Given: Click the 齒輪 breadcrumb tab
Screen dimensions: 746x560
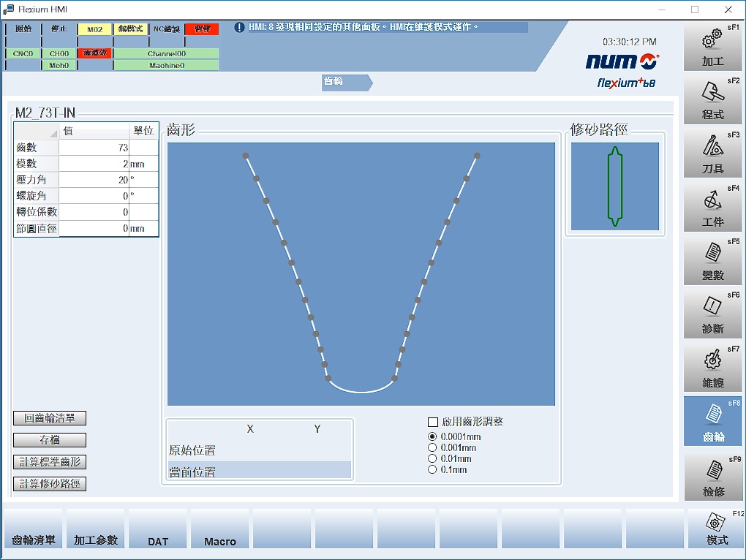Looking at the screenshot, I should pos(347,82).
